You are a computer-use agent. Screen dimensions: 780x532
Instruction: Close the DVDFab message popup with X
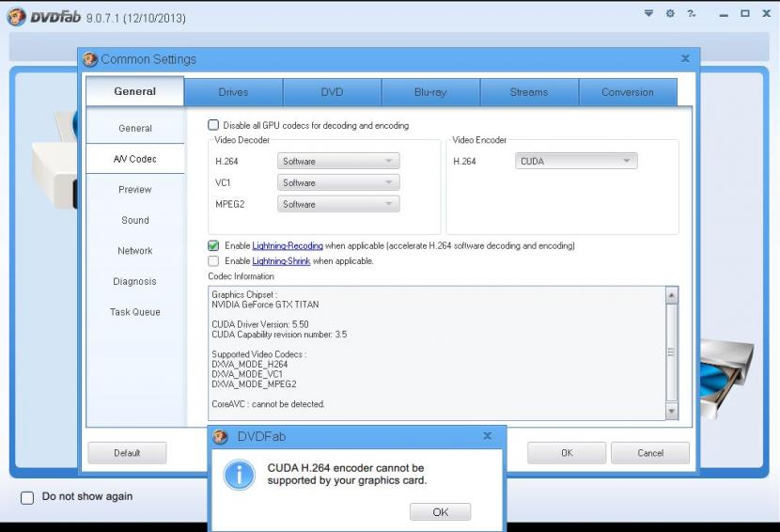[487, 436]
